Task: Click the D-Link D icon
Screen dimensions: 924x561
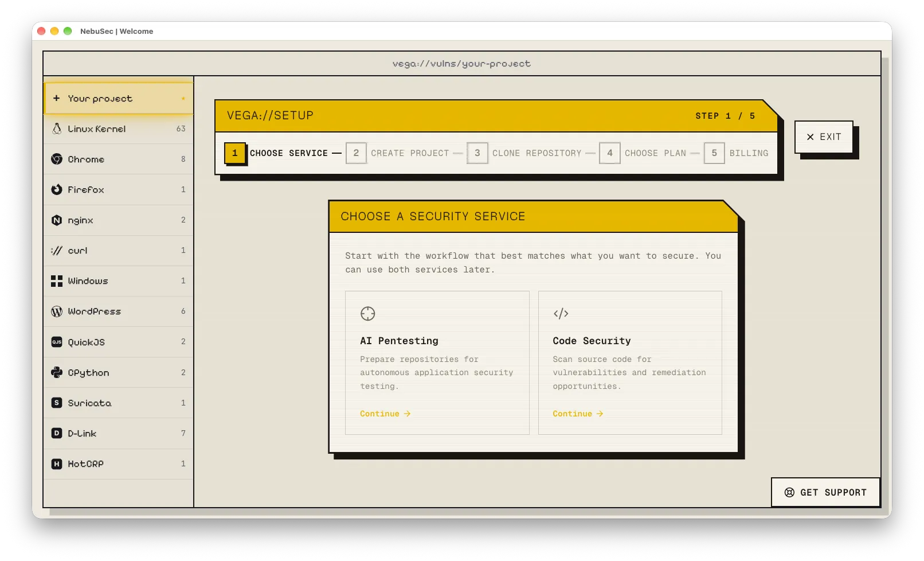Action: 57,433
